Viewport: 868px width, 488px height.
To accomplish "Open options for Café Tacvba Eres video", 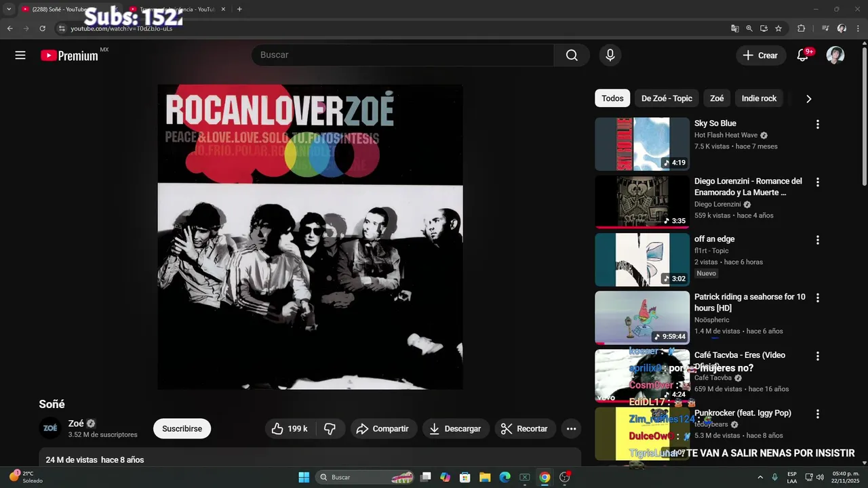I will tap(817, 356).
